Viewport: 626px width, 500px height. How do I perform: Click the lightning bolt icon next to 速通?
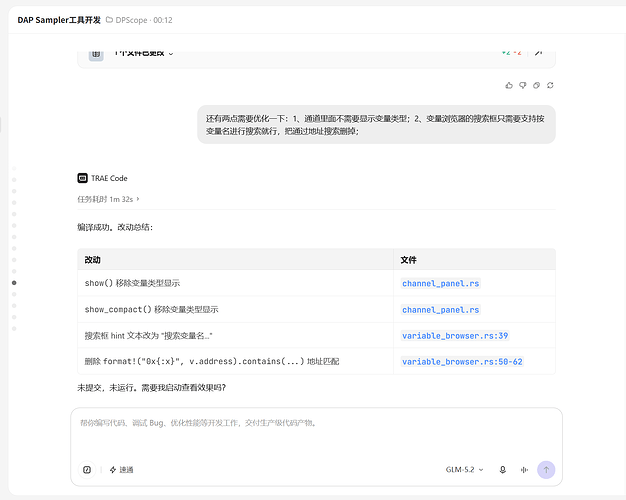click(113, 470)
